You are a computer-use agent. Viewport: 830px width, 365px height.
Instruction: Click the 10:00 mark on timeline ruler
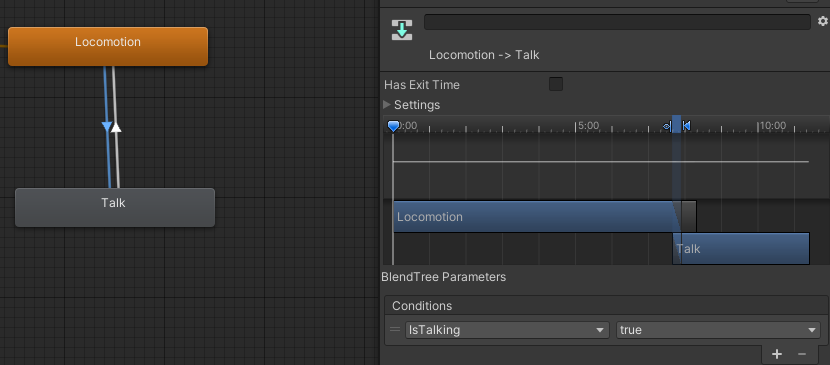point(772,126)
